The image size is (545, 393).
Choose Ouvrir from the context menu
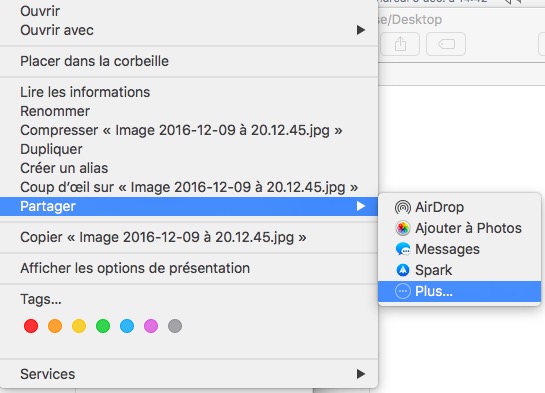coord(189,11)
